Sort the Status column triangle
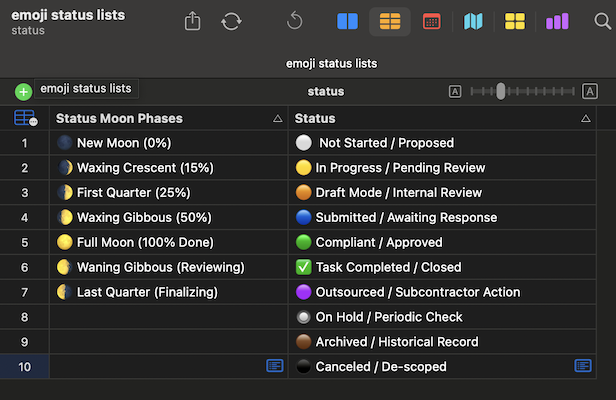The image size is (616, 400). point(585,118)
